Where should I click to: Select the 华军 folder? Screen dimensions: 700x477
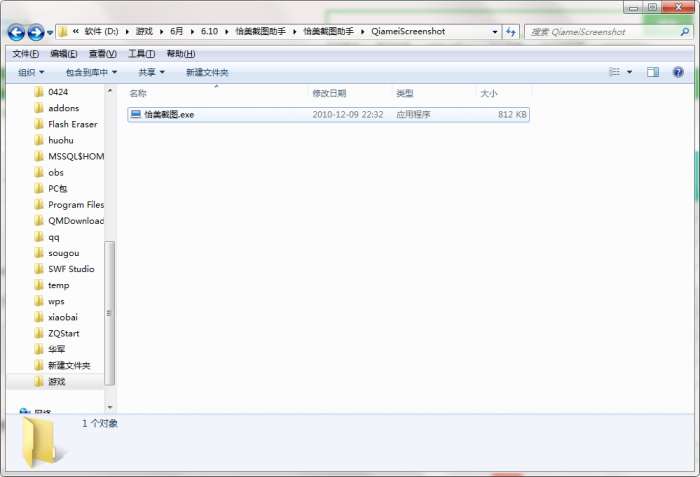[x=56, y=349]
